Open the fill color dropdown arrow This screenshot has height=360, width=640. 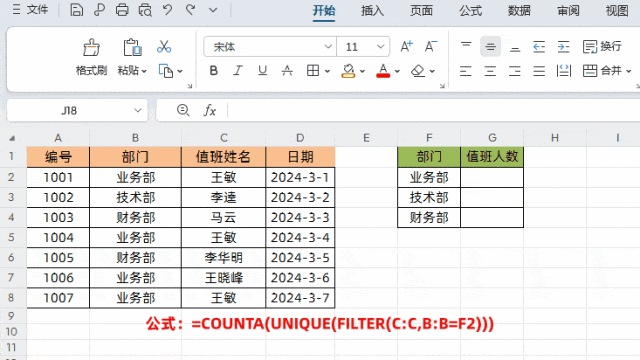(x=362, y=71)
